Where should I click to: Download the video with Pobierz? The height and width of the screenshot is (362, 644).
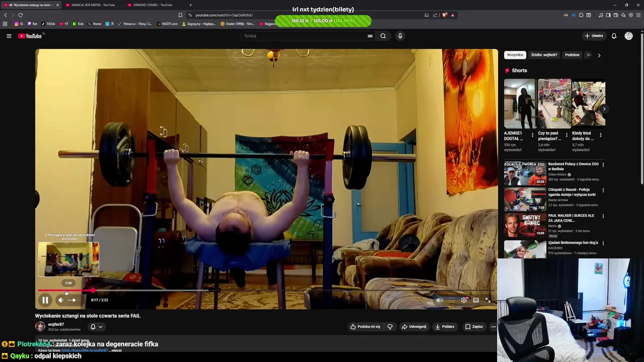(445, 327)
